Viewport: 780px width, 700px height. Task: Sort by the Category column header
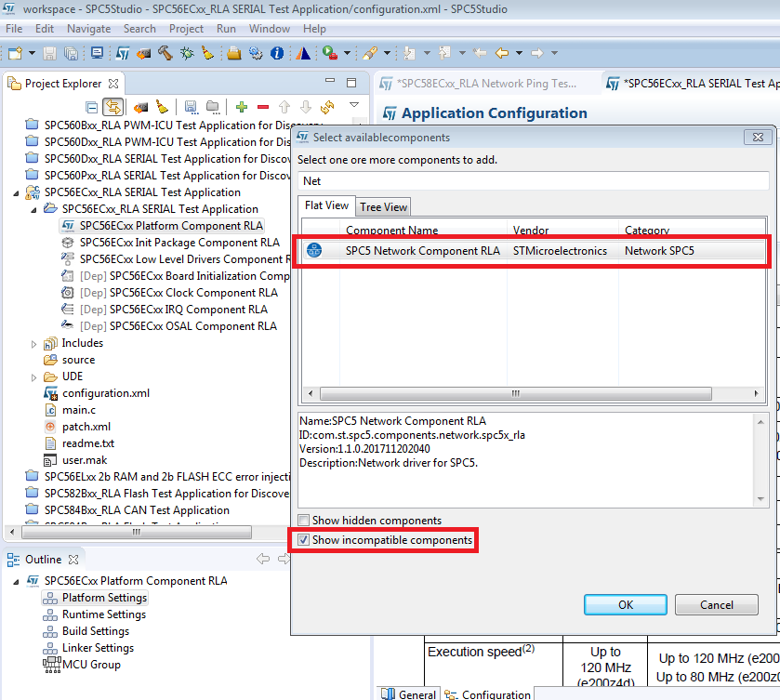(x=692, y=230)
